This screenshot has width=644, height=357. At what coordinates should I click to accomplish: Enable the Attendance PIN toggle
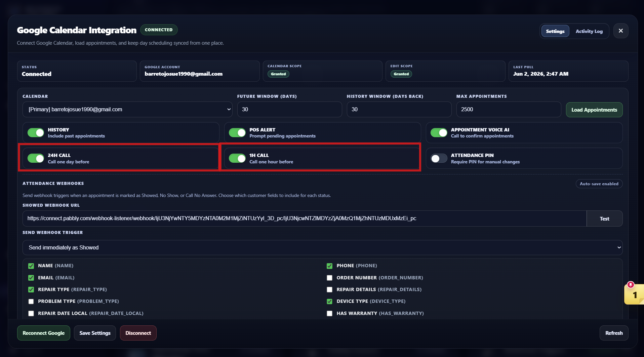(x=439, y=158)
